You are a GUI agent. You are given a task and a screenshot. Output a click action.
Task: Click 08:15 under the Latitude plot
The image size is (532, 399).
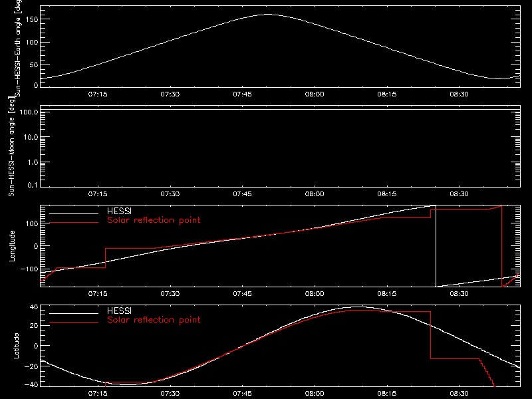[x=387, y=394]
